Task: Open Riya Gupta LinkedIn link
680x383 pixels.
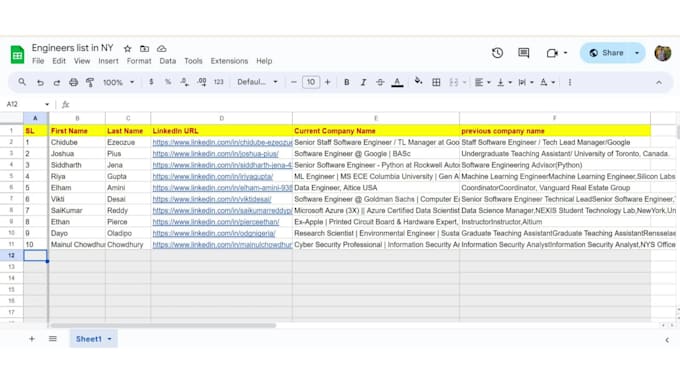Action: pos(212,177)
